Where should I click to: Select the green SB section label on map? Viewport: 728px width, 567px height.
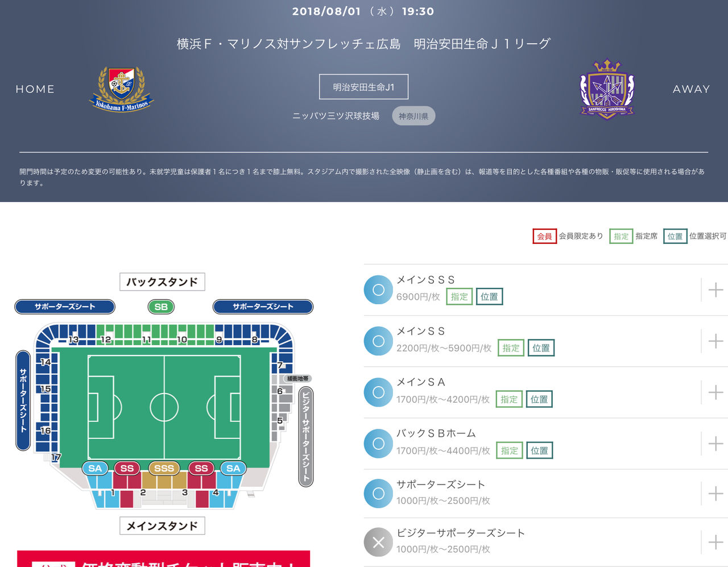coord(161,307)
